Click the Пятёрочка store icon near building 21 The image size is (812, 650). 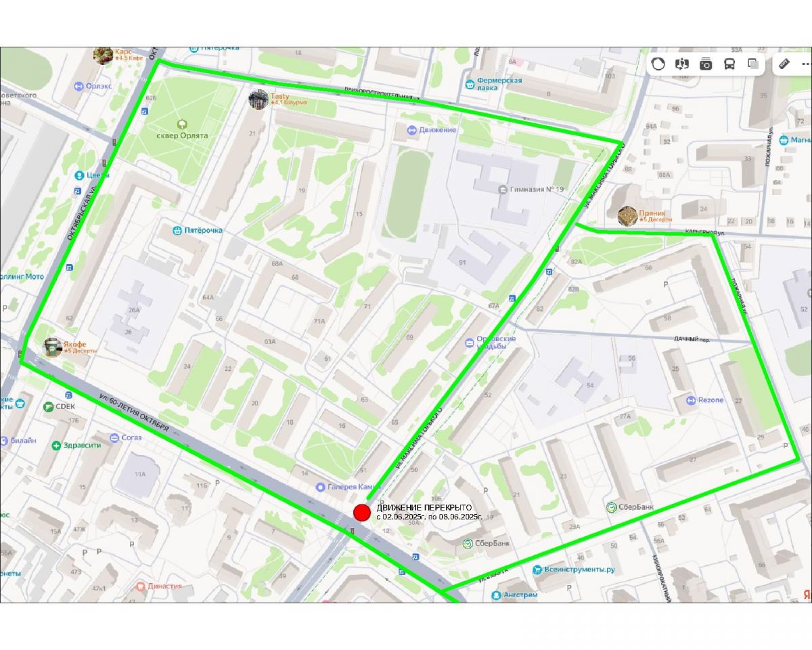(x=178, y=230)
